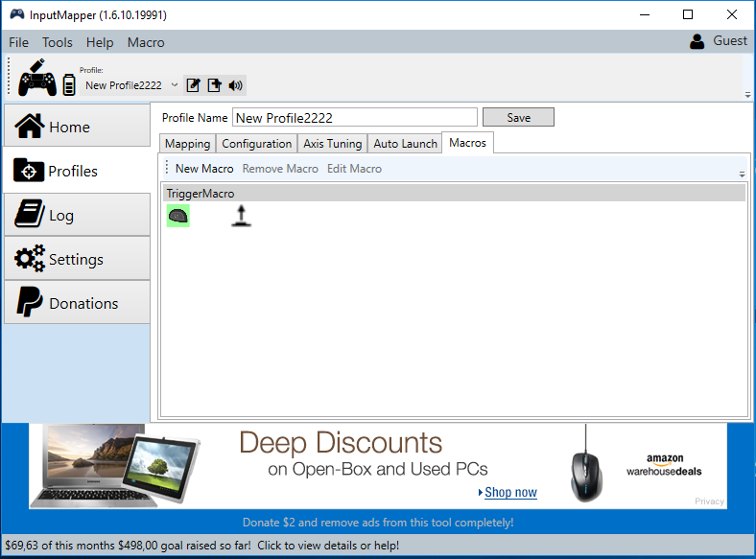Click the Deep Discounts ad headline

(x=341, y=442)
